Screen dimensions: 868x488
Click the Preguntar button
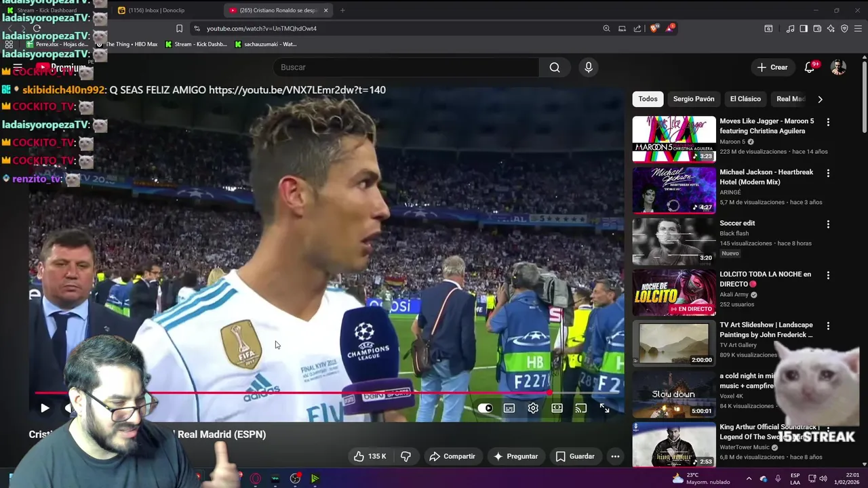tap(515, 456)
